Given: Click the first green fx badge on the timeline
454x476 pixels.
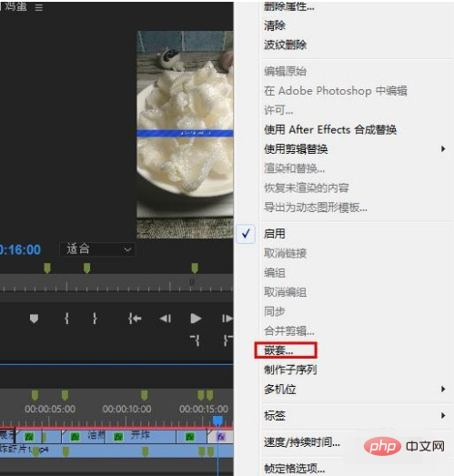Looking at the screenshot, I should pyautogui.click(x=29, y=437).
